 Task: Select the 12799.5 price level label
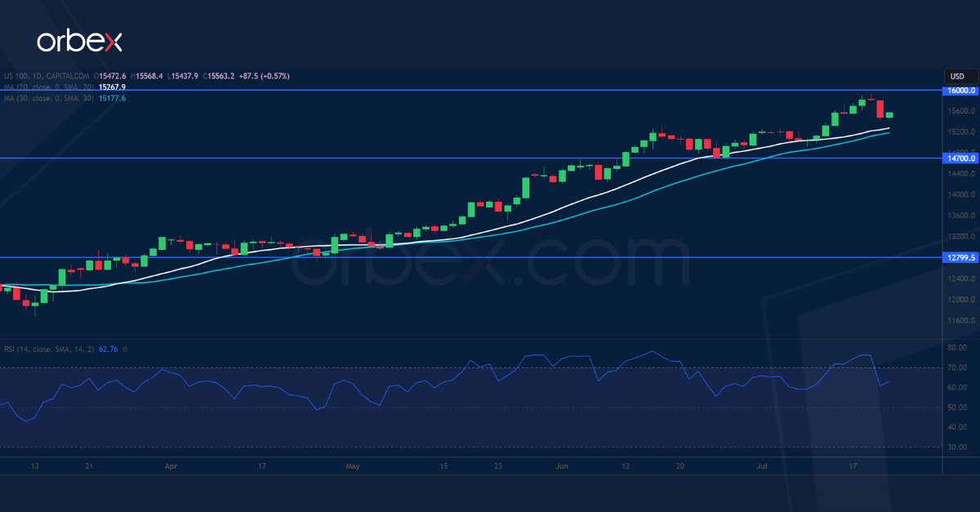click(958, 257)
